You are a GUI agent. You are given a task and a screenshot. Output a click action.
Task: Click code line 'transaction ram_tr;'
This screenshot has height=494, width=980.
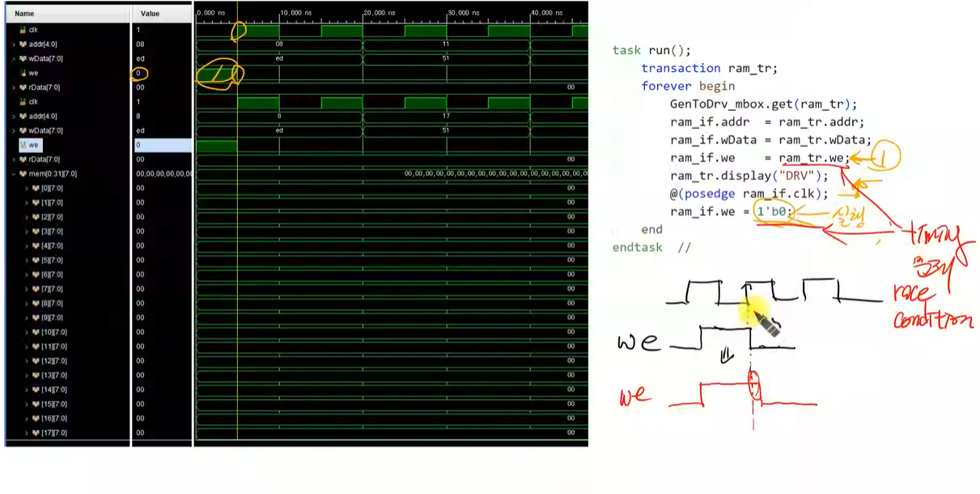tap(709, 68)
